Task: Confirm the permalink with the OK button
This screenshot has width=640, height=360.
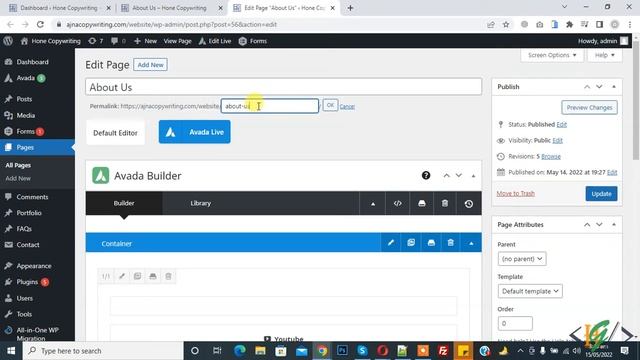Action: (x=330, y=105)
